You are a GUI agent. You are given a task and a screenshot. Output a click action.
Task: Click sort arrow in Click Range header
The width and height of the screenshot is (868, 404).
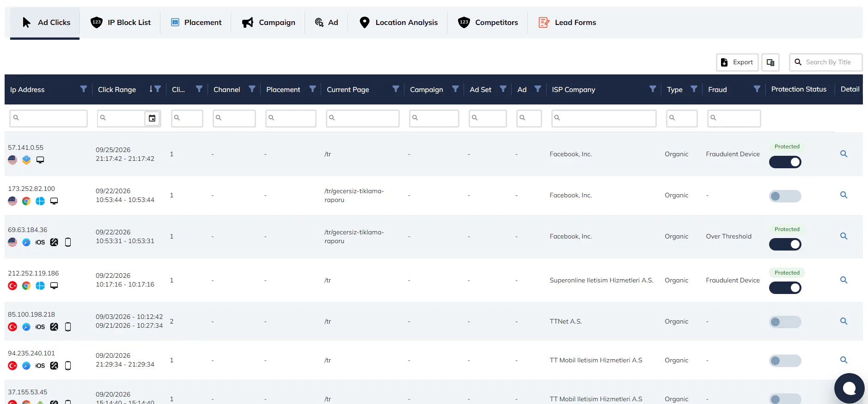[x=151, y=89]
